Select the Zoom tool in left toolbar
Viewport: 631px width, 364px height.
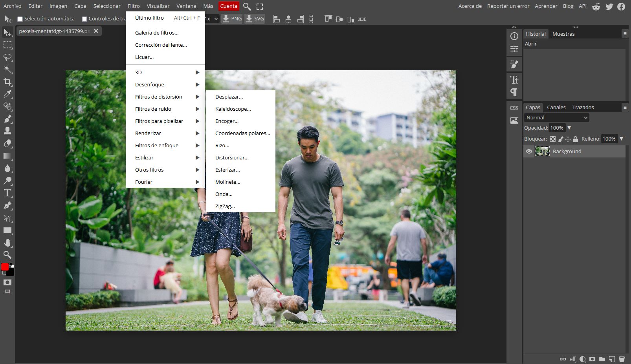(7, 254)
